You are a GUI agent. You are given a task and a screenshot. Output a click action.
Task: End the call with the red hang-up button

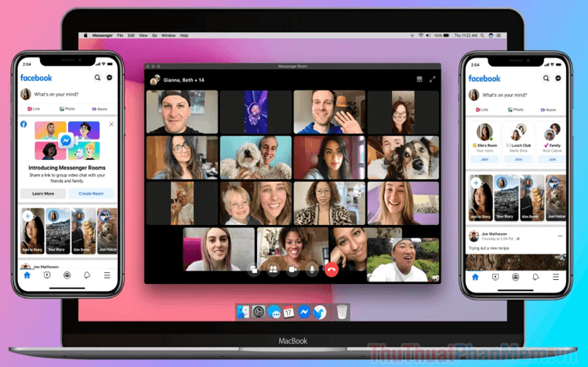click(331, 270)
